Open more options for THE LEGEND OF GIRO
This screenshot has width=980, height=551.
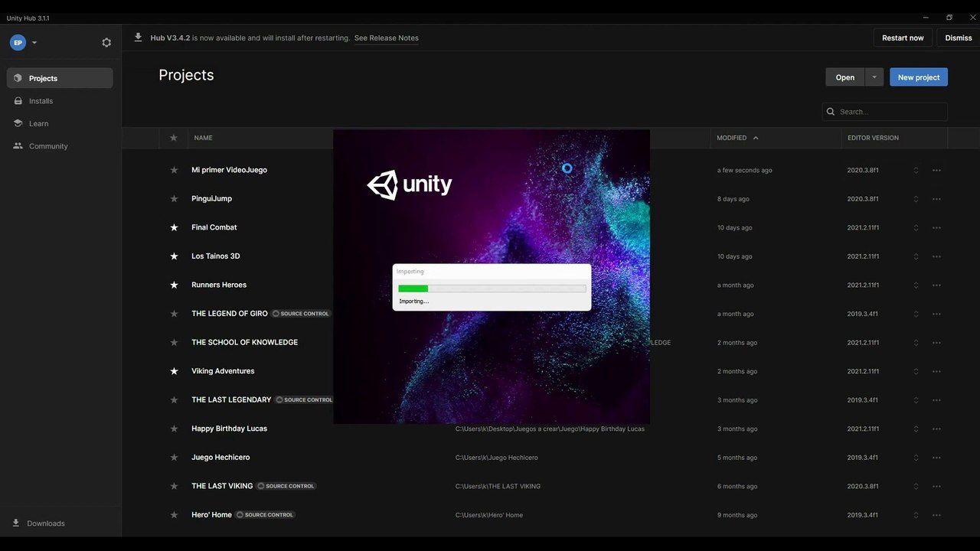(936, 314)
